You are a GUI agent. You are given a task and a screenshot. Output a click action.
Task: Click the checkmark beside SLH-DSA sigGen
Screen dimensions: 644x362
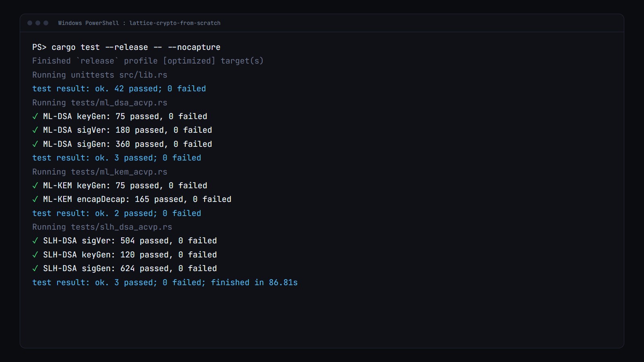(35, 269)
